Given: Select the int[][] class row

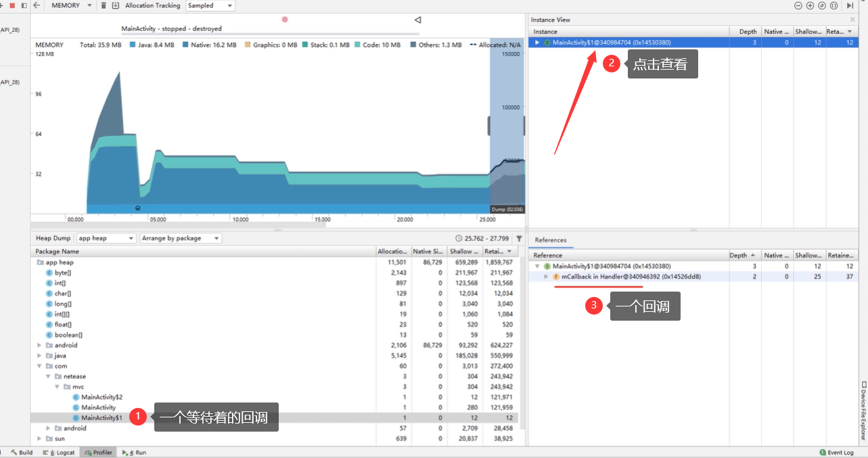Looking at the screenshot, I should tap(275, 314).
